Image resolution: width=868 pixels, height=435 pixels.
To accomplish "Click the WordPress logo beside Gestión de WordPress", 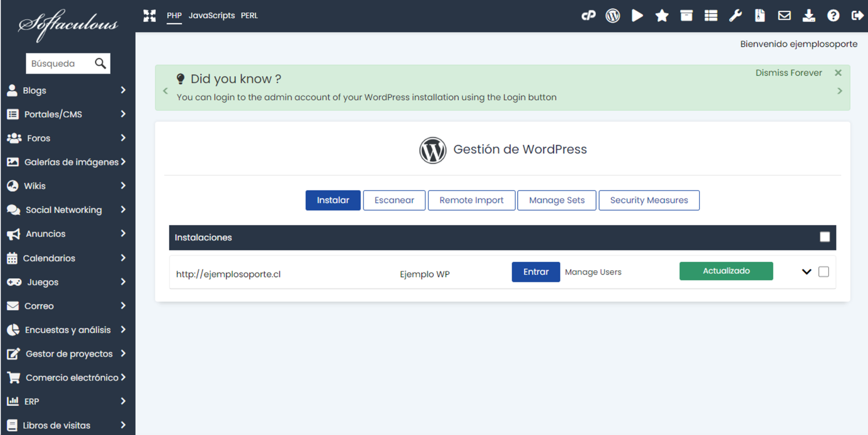I will coord(433,150).
